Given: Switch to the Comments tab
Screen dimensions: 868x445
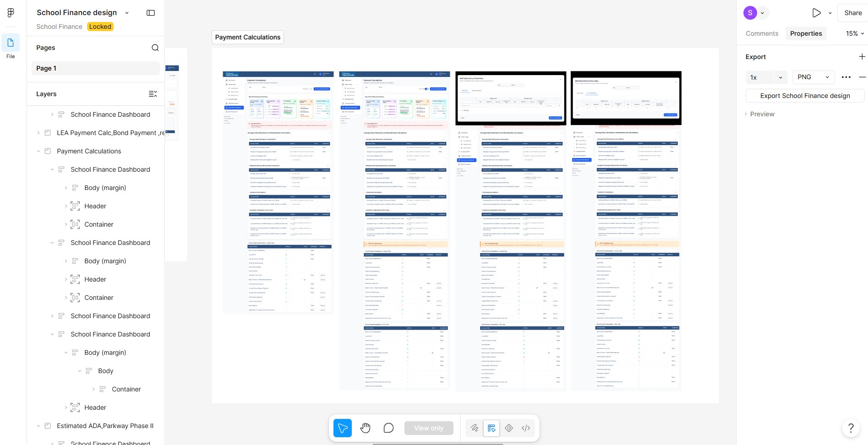Looking at the screenshot, I should (x=762, y=33).
